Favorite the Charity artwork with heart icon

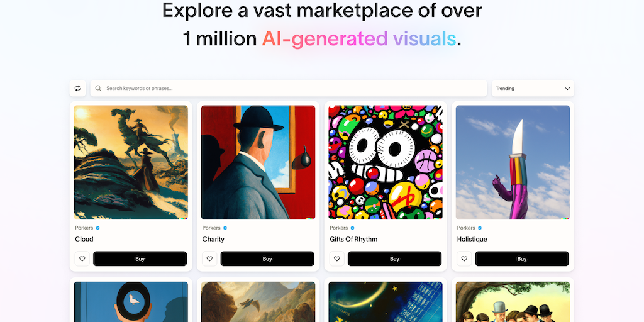click(x=209, y=258)
